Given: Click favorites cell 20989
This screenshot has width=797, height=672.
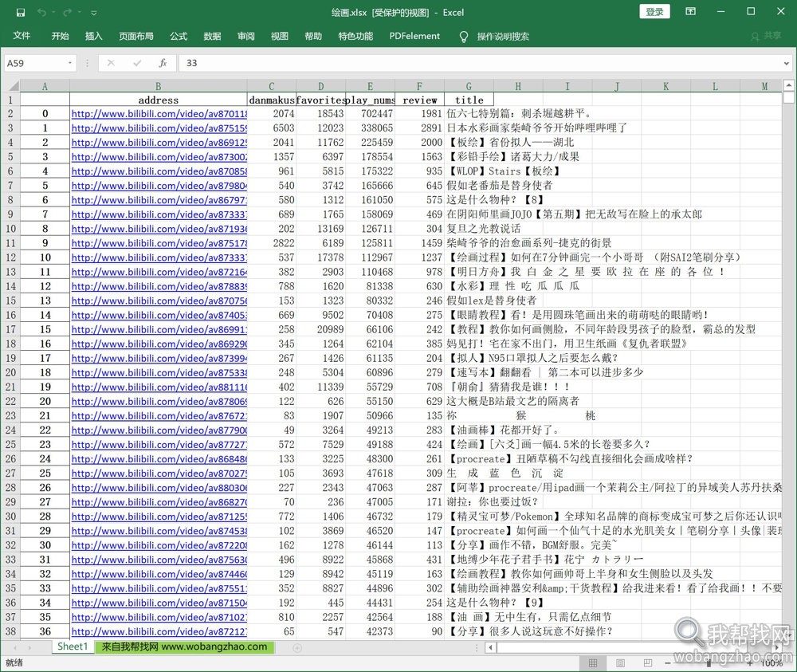Looking at the screenshot, I should point(320,329).
